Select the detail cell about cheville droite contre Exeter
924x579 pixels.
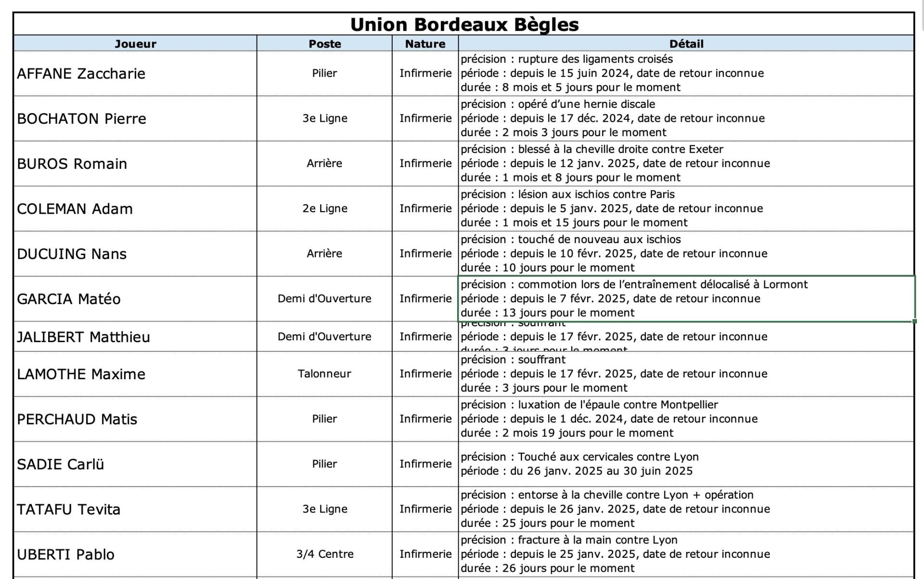pyautogui.click(x=686, y=164)
